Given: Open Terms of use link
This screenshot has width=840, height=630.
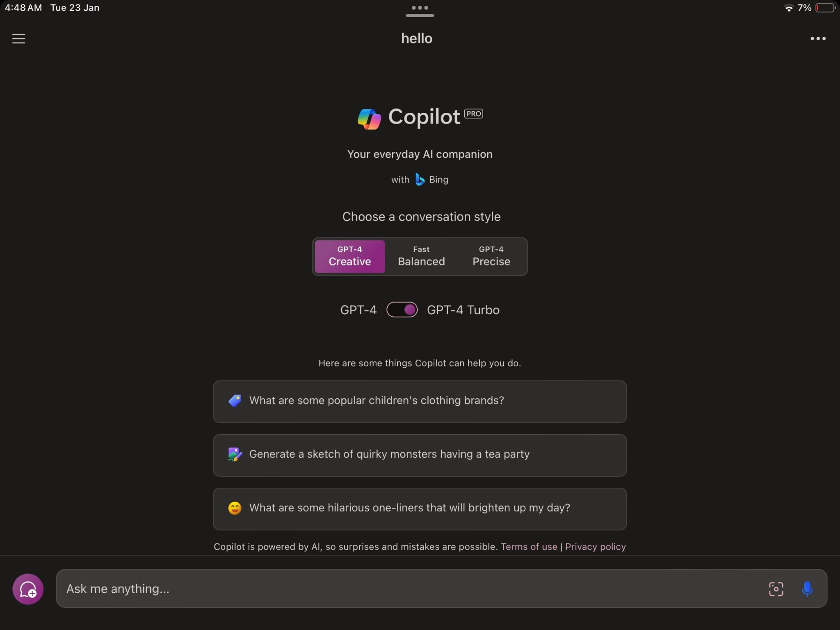Looking at the screenshot, I should (528, 547).
